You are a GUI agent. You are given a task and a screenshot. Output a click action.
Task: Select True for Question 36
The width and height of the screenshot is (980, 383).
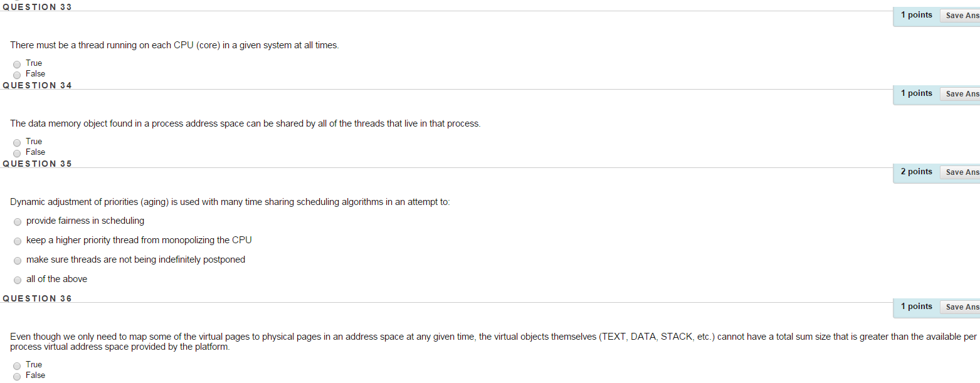[16, 365]
